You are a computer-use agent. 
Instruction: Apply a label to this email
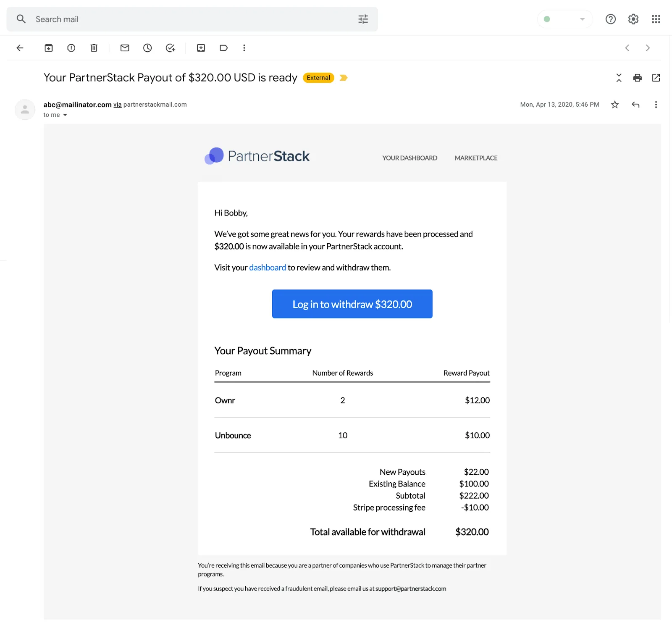tap(224, 48)
